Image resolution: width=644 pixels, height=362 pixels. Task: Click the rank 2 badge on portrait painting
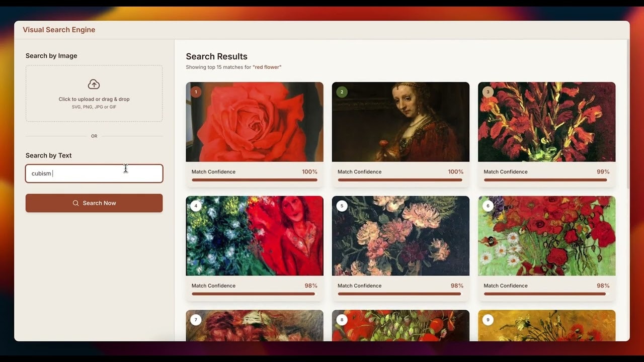pyautogui.click(x=342, y=92)
